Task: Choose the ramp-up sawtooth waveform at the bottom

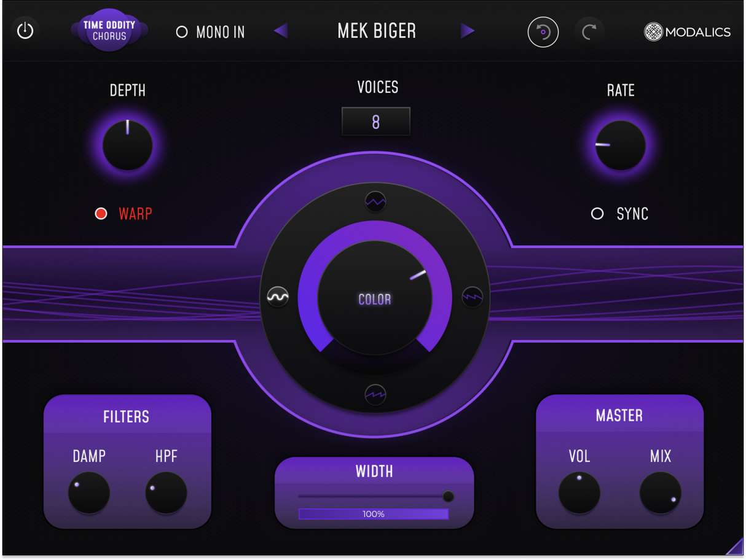Action: (x=375, y=394)
